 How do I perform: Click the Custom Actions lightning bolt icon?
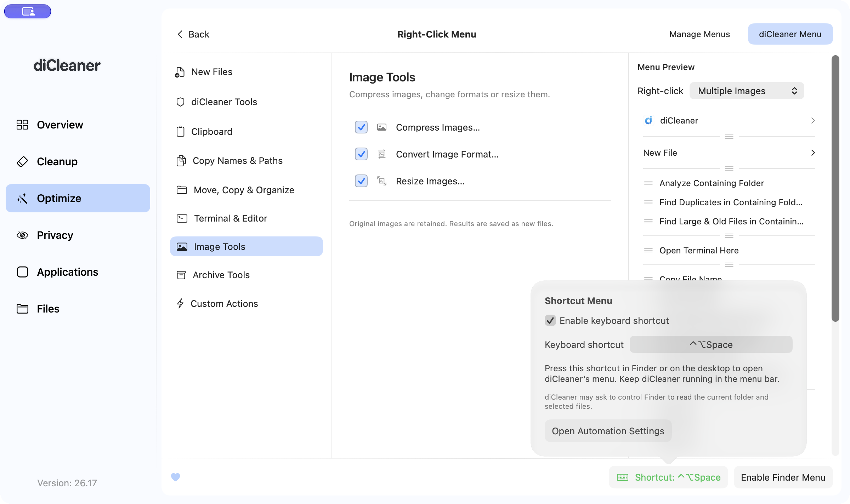point(180,303)
